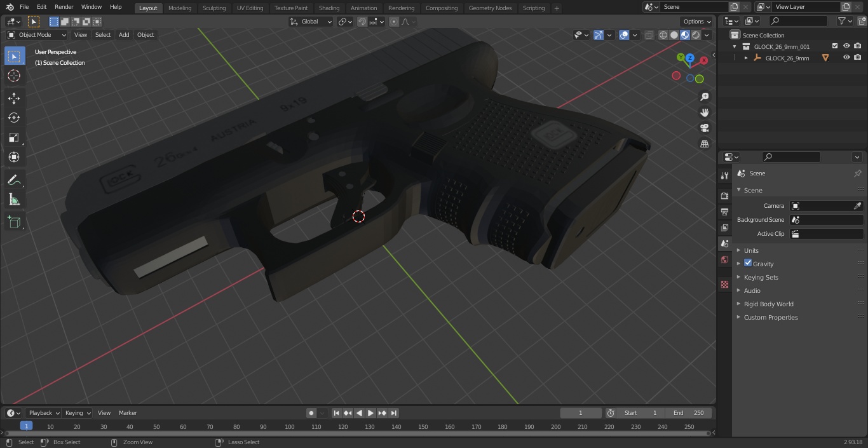Toggle the Gravity checkbox
This screenshot has width=868, height=448.
[748, 263]
